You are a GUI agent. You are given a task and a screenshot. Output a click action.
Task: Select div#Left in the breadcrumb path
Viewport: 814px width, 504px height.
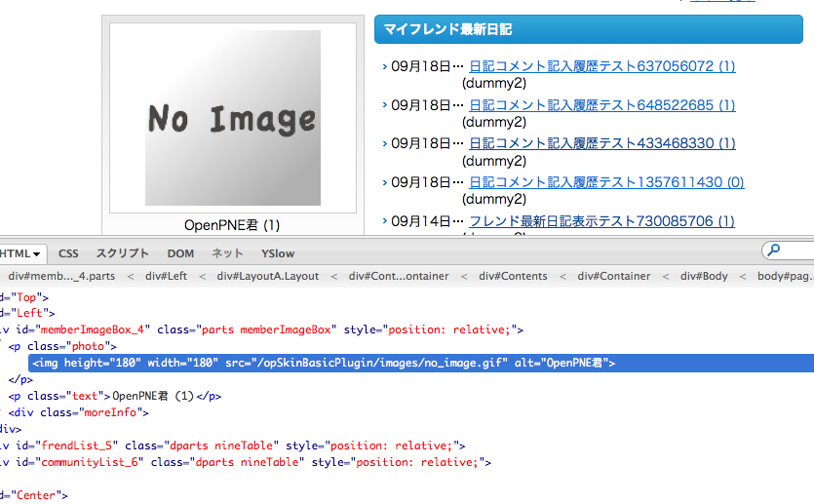(x=166, y=276)
